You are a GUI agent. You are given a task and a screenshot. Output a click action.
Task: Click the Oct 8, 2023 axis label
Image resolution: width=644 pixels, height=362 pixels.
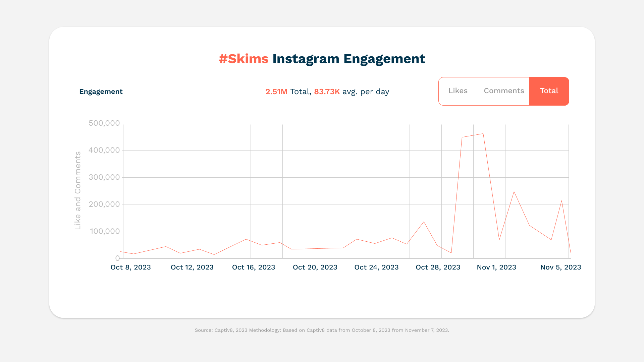coord(130,267)
